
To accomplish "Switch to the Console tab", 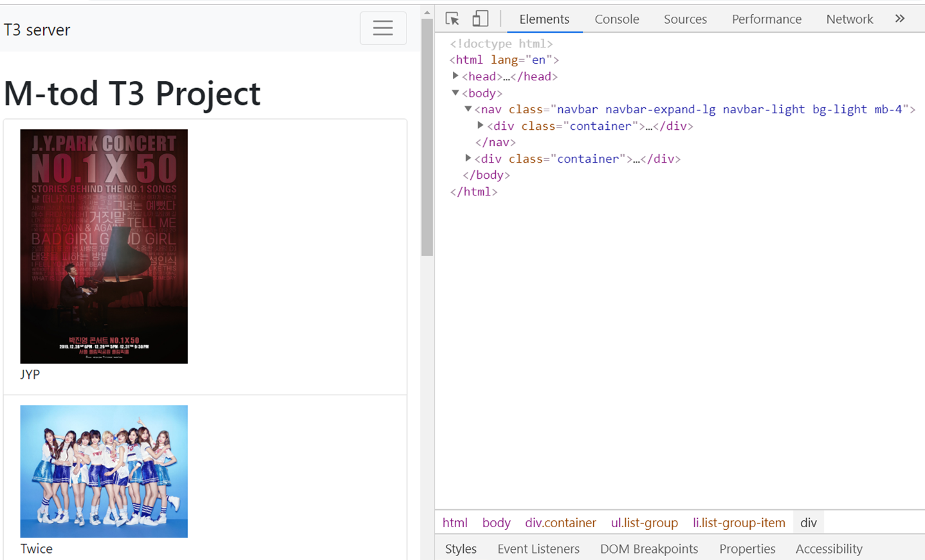I will 617,19.
